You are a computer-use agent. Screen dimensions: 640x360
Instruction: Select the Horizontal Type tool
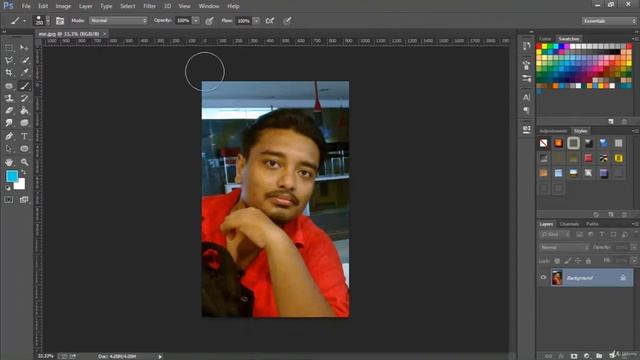click(x=24, y=136)
